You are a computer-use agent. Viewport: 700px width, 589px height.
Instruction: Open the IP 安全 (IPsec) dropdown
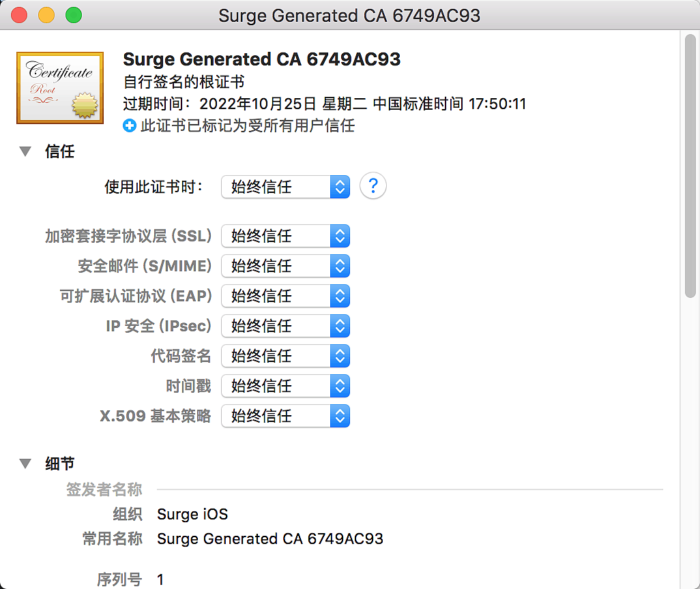click(285, 326)
